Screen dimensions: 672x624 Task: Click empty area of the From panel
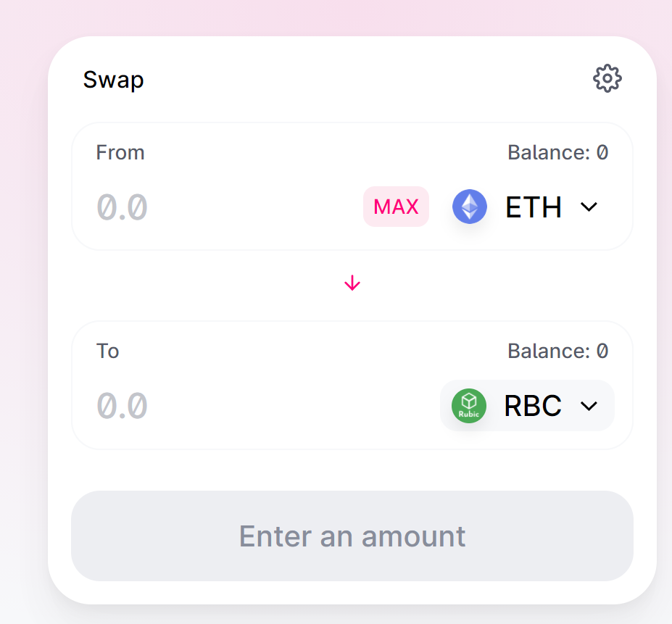click(300, 154)
